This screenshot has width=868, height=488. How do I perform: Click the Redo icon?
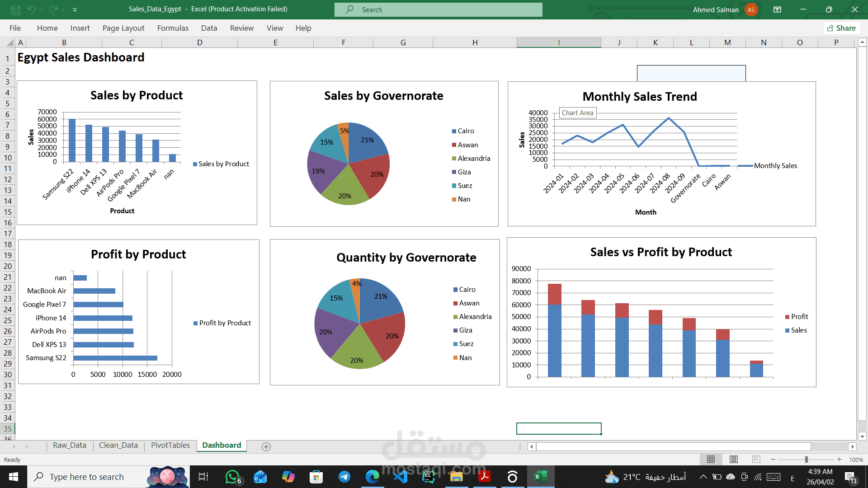coord(53,9)
